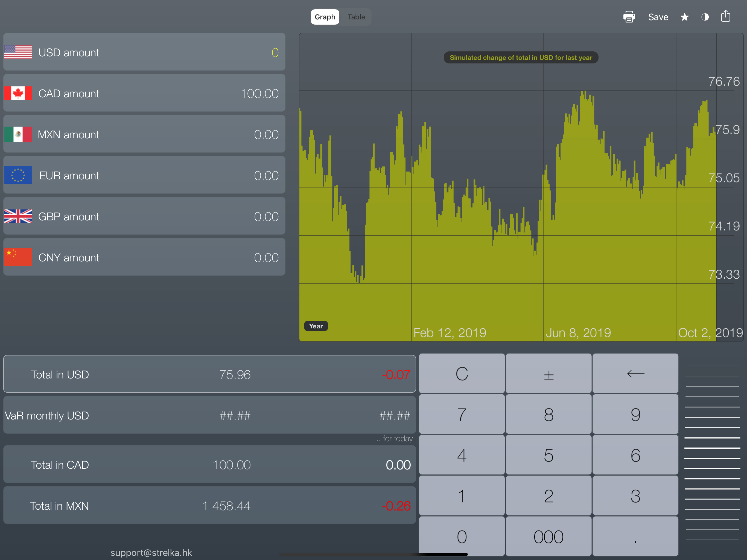This screenshot has width=747, height=560.
Task: Click the Year range badge on graph
Action: point(316,326)
